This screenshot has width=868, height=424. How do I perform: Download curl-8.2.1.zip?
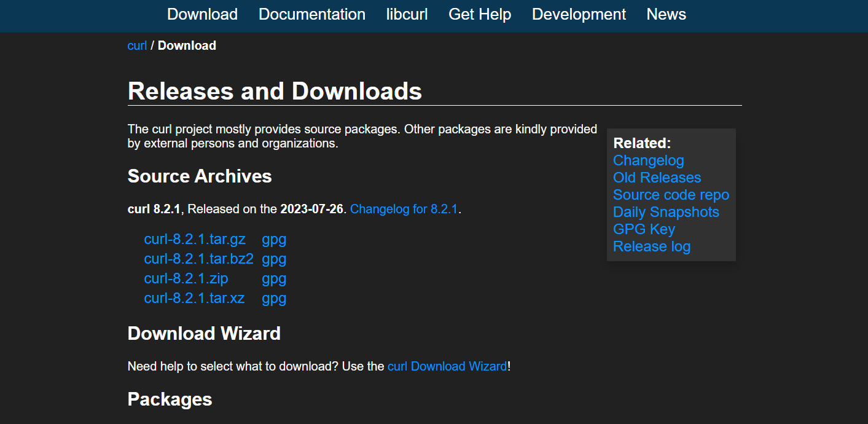tap(186, 278)
